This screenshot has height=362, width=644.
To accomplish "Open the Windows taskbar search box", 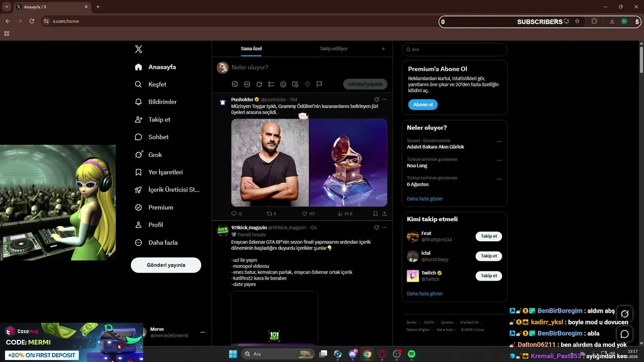I will (278, 354).
